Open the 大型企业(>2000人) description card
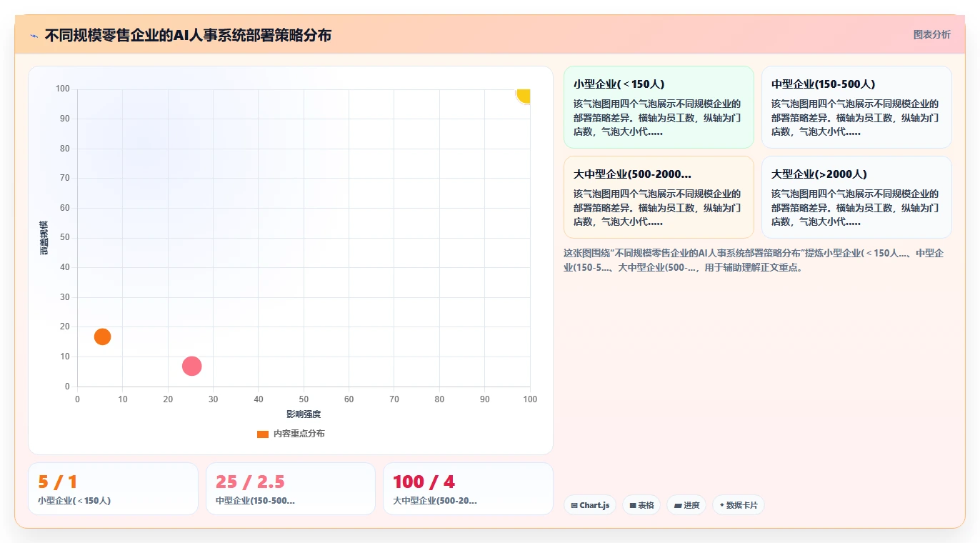980x543 pixels. coord(856,197)
